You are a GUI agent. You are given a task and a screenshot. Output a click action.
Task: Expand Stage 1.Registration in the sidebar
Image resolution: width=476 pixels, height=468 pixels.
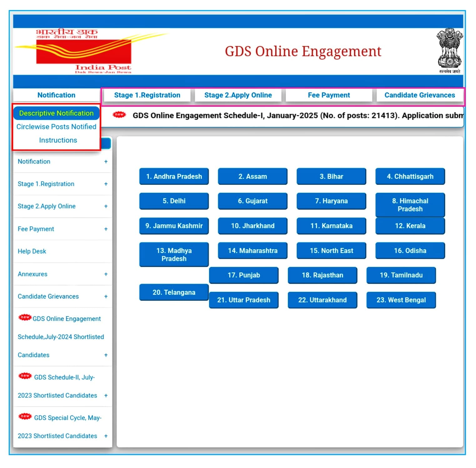[106, 184]
